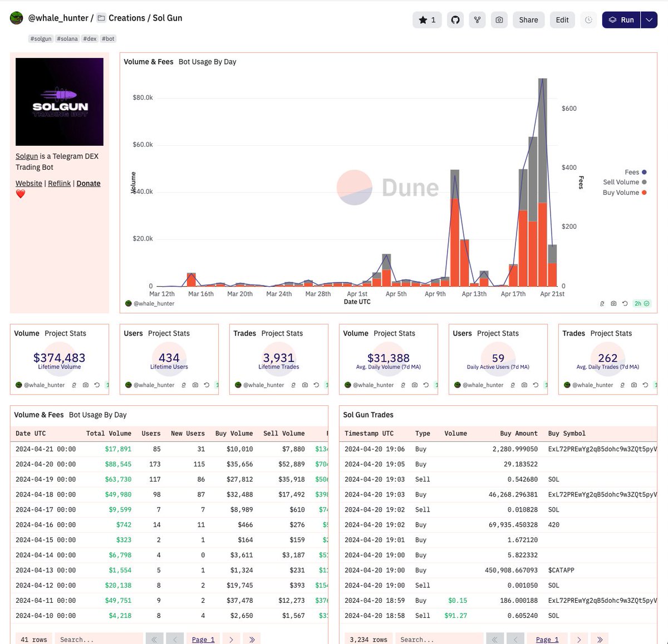Click the camera icon on the Lifetime Users card

coord(195,385)
